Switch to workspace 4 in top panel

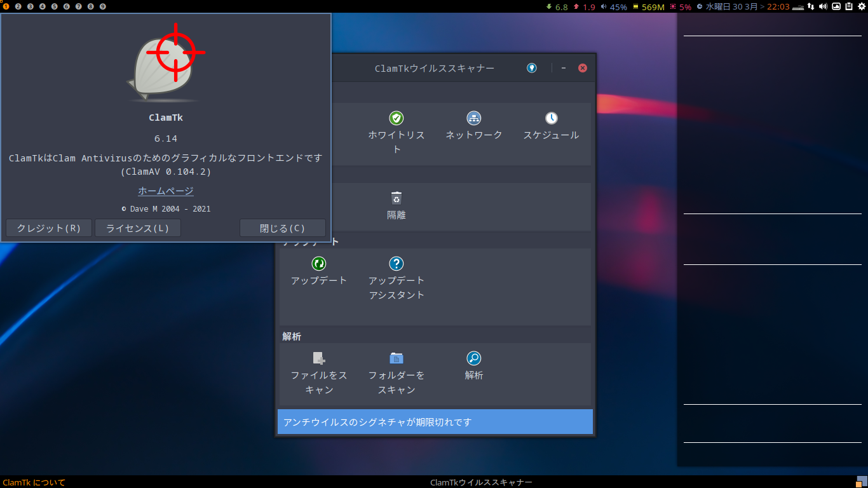pyautogui.click(x=43, y=6)
